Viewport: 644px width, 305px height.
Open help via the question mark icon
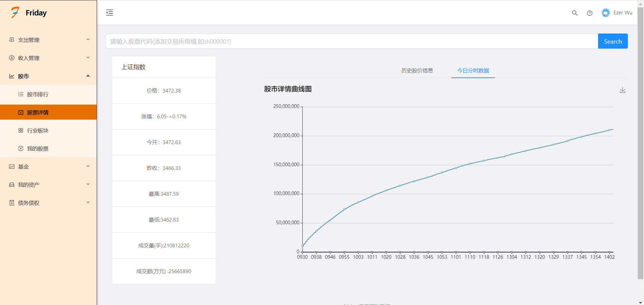[x=589, y=13]
